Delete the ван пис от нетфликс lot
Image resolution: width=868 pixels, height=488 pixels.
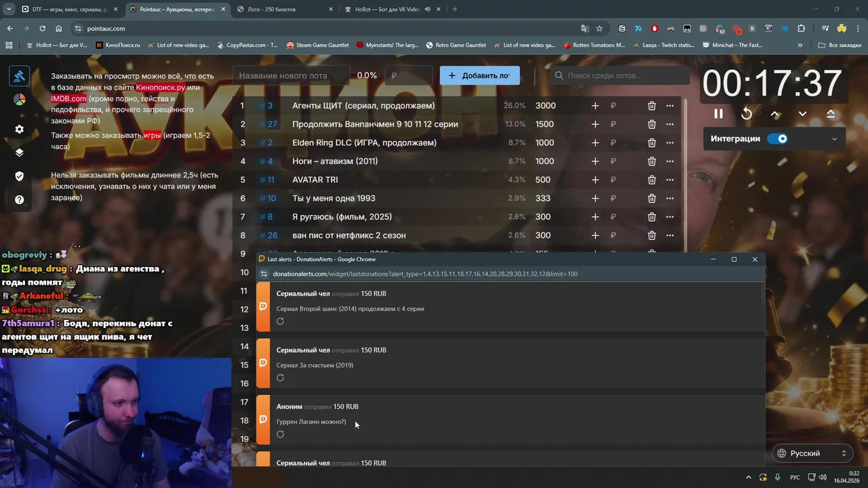pyautogui.click(x=652, y=235)
